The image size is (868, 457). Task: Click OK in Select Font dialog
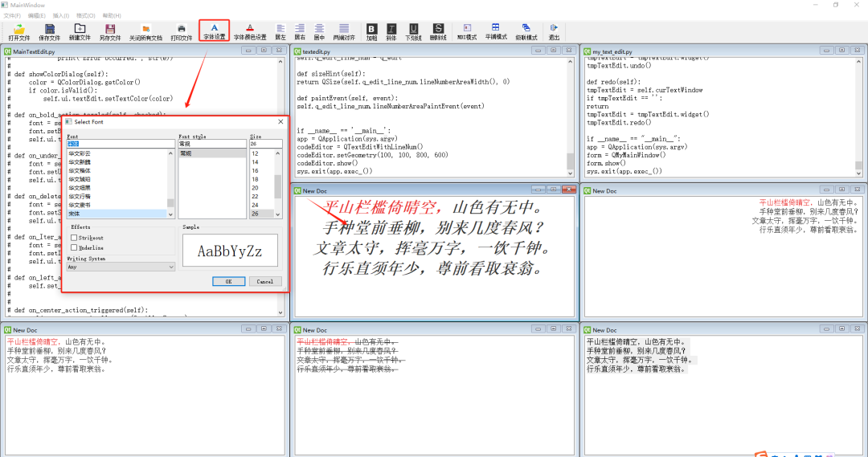tap(228, 281)
